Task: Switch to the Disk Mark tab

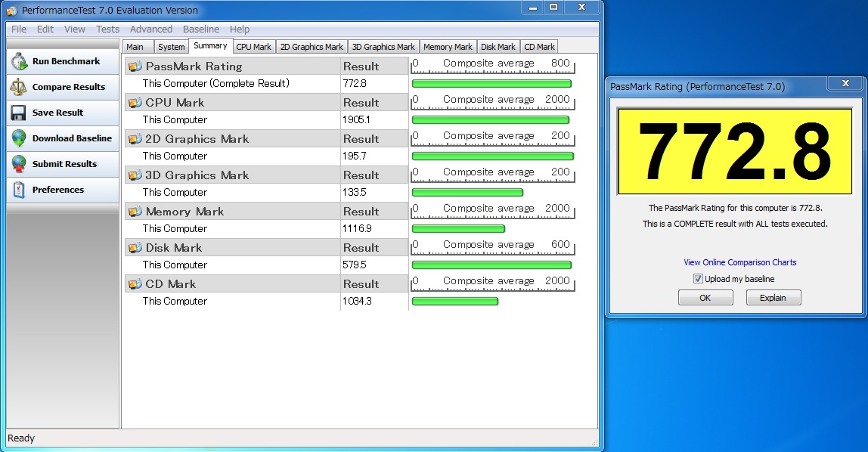Action: [x=498, y=47]
